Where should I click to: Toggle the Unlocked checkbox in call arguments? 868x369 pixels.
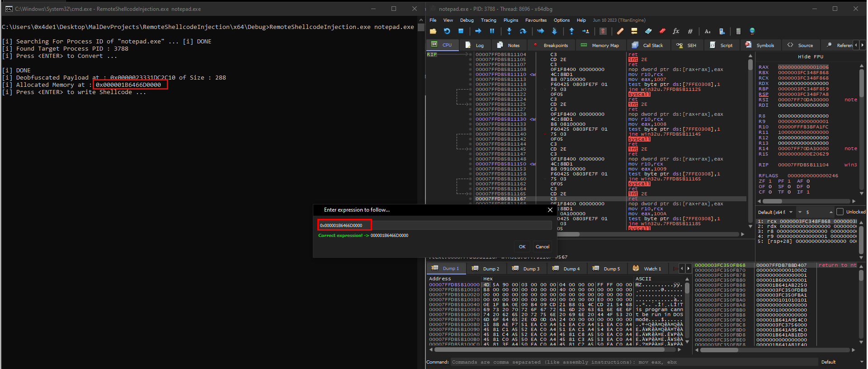pos(840,212)
